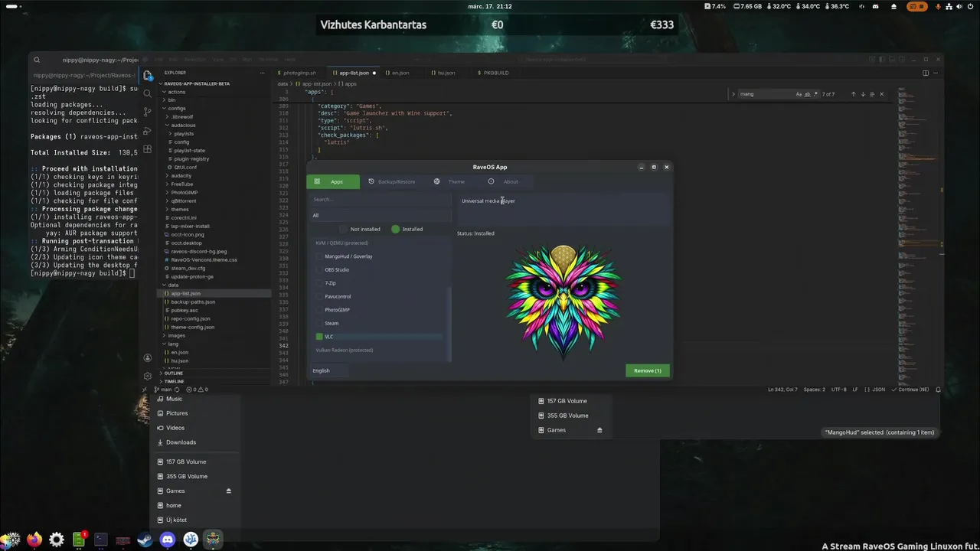
Task: Open the Extensions view
Action: 148,148
